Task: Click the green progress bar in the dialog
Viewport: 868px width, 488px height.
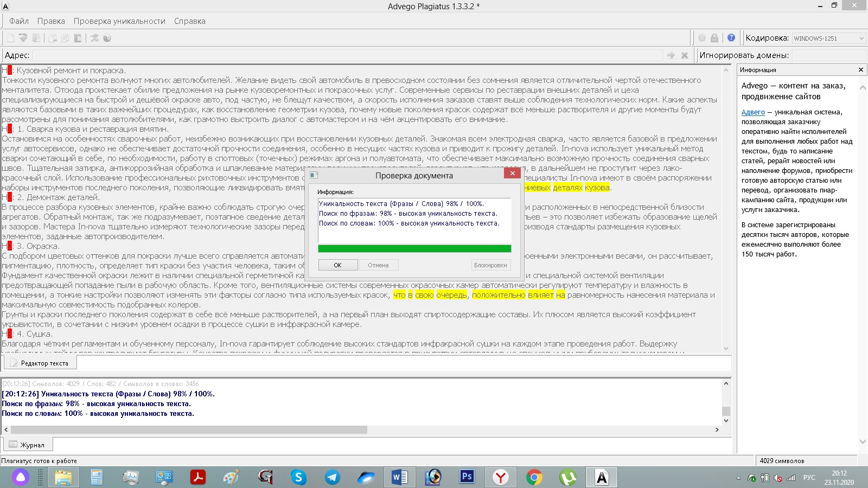Action: coord(414,248)
